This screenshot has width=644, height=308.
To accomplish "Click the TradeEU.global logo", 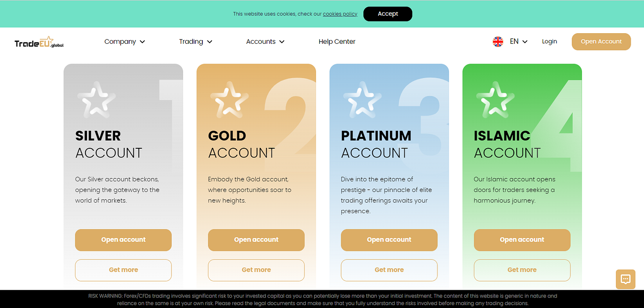I will [x=39, y=42].
